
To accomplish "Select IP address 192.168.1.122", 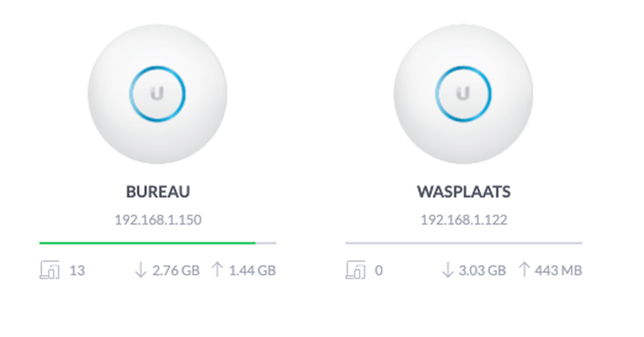I will coord(463,220).
